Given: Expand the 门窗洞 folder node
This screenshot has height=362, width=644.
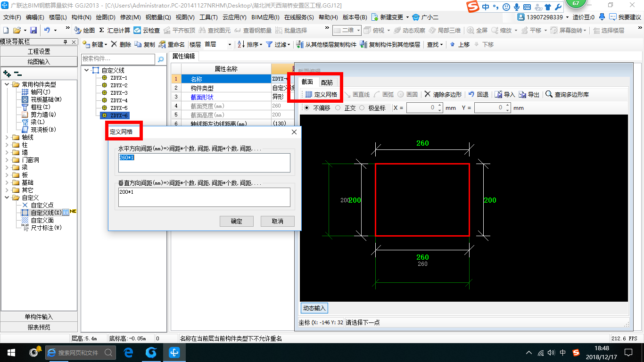Looking at the screenshot, I should point(7,160).
